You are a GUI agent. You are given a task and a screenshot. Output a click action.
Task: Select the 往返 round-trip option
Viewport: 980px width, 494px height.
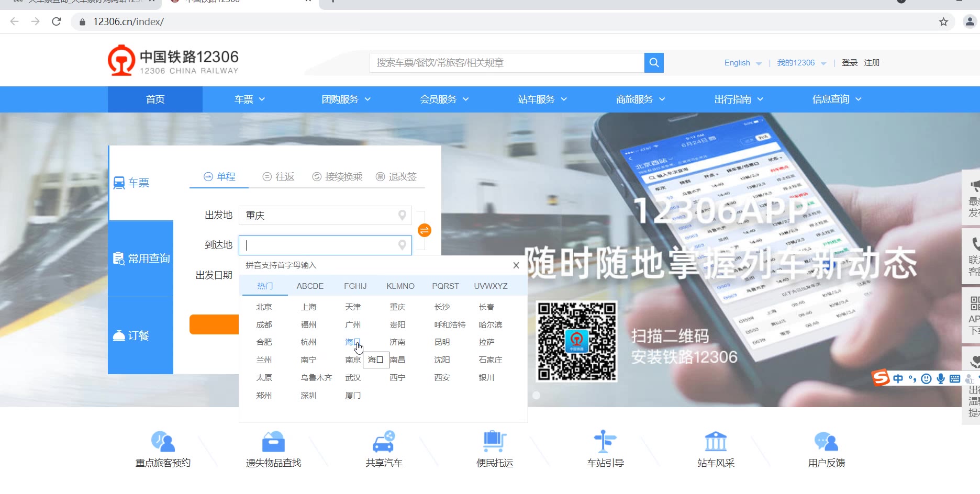click(279, 177)
